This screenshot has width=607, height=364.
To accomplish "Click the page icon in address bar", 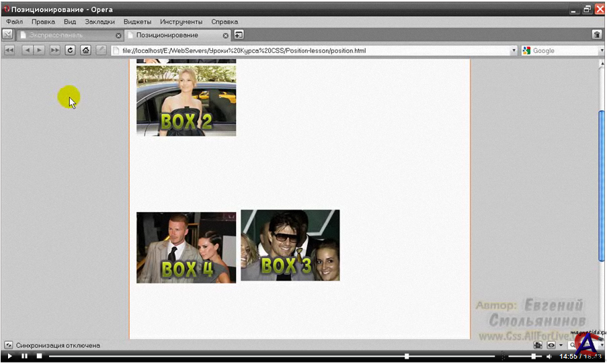I will (116, 50).
